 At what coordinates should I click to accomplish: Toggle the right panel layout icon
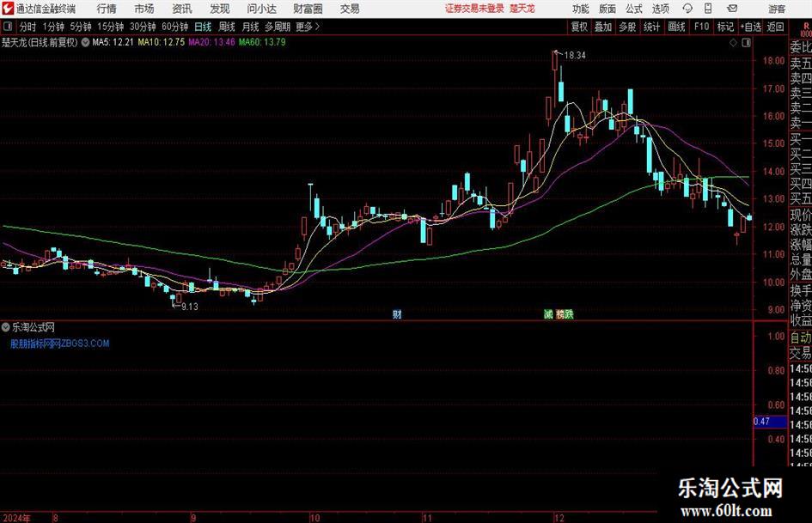[x=746, y=43]
